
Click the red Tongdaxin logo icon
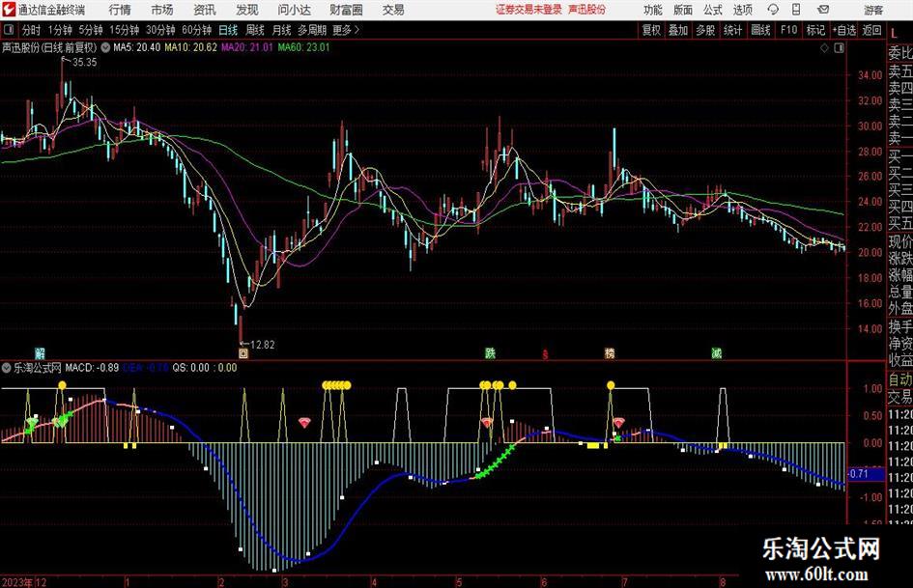8,10
